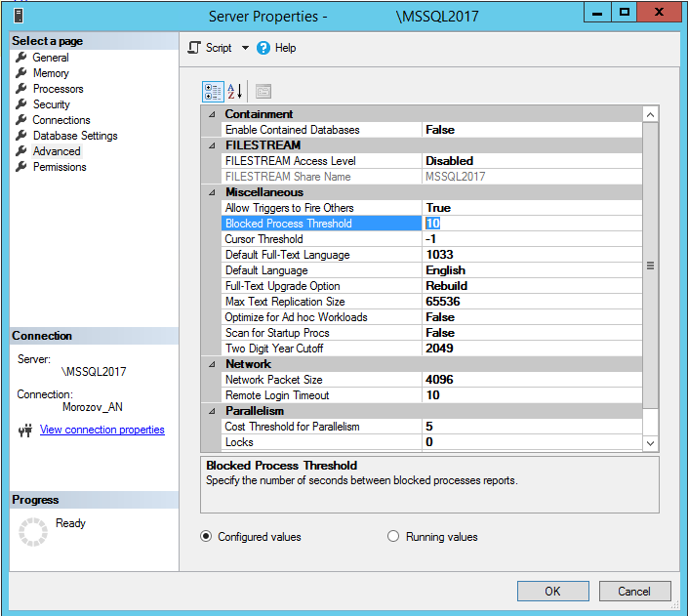Click the wrench icon beside Advanced
This screenshot has height=616, width=688.
pos(21,151)
